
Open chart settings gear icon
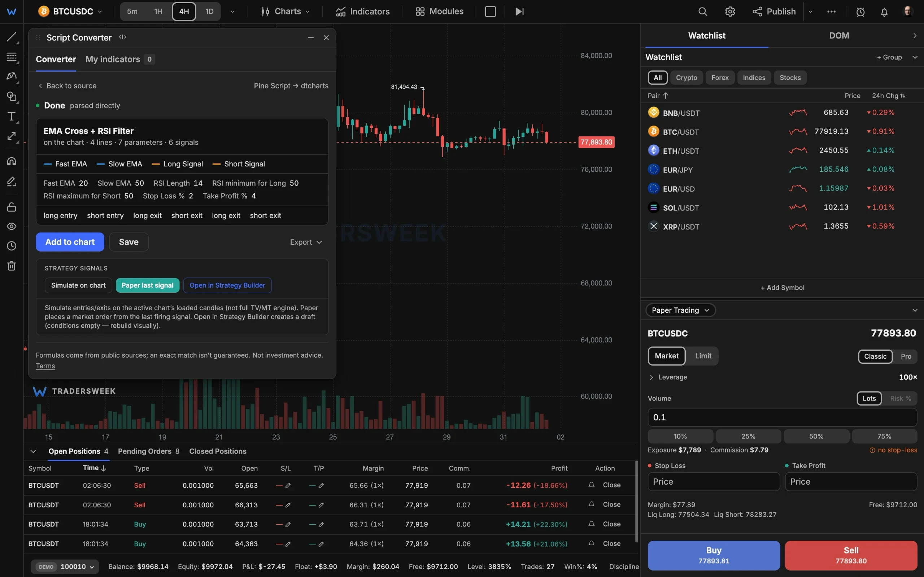(730, 12)
